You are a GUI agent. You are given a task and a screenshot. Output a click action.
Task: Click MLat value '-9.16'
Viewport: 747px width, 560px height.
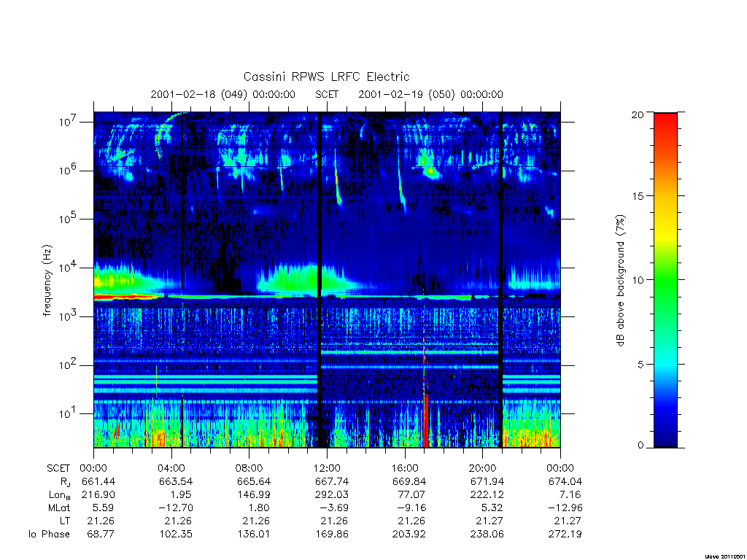click(412, 508)
